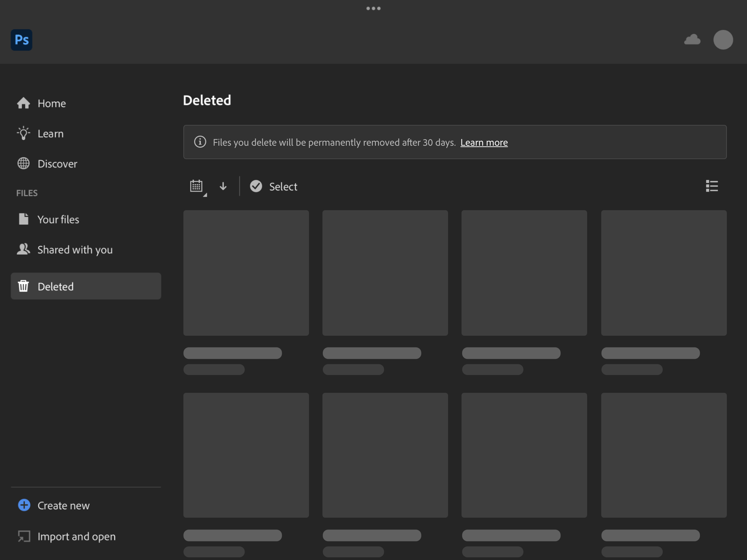Reverse sort order with down arrow
This screenshot has height=560, width=747.
pyautogui.click(x=223, y=186)
